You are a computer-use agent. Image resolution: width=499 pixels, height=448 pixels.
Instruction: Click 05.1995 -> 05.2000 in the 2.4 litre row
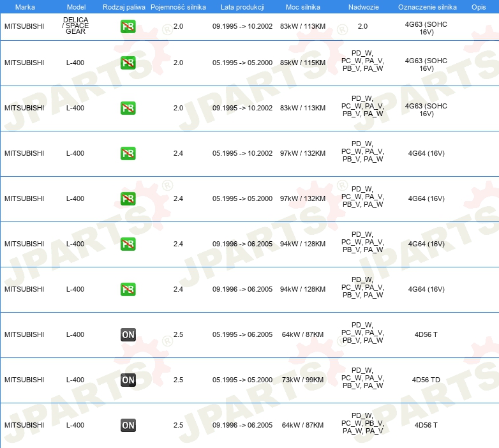(242, 198)
